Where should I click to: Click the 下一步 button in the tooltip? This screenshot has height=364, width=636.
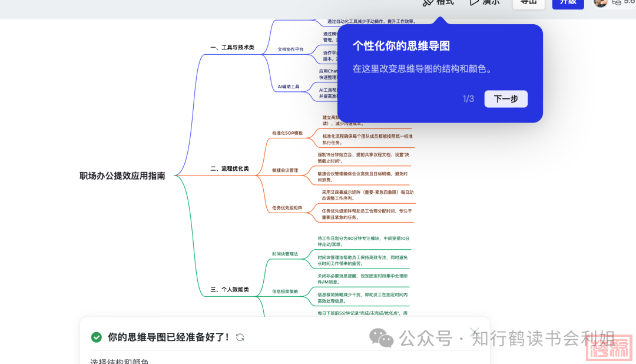tap(506, 98)
